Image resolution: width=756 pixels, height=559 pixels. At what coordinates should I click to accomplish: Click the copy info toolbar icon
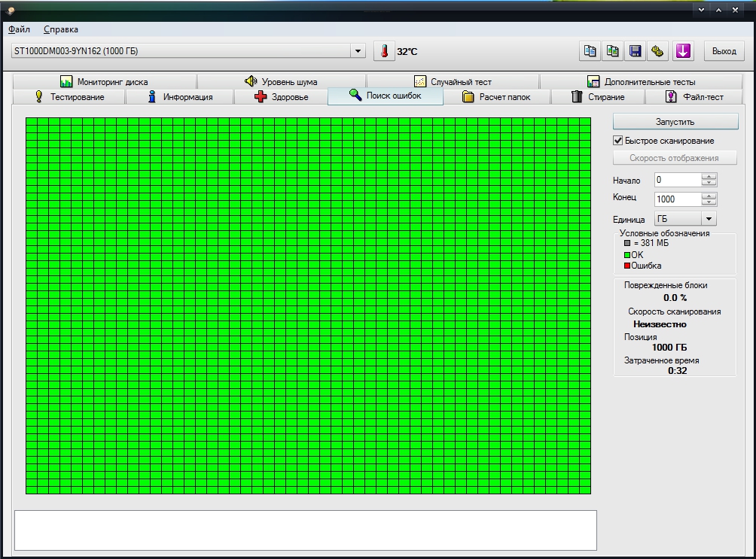pos(590,51)
